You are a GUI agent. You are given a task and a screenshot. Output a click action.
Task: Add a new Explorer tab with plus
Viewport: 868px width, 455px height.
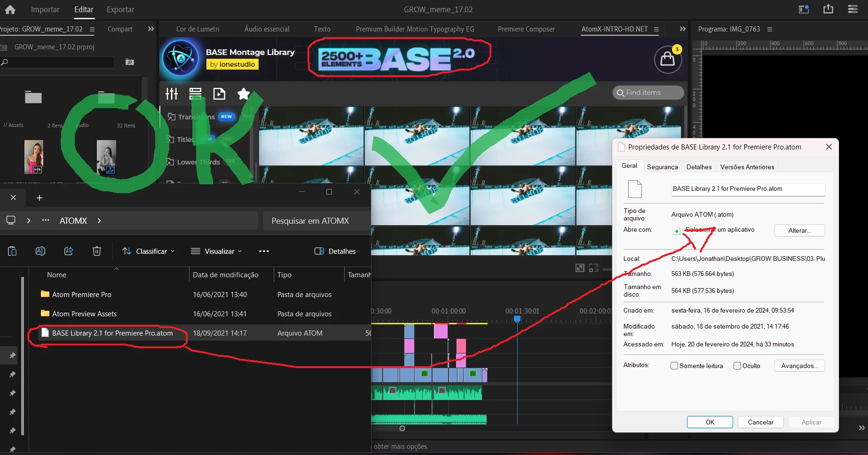coord(39,198)
